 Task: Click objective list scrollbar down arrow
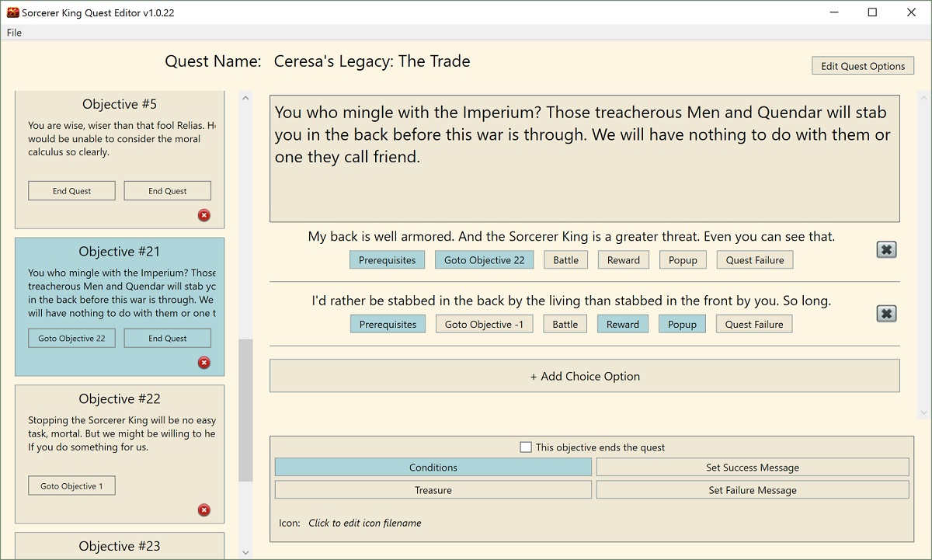(245, 553)
